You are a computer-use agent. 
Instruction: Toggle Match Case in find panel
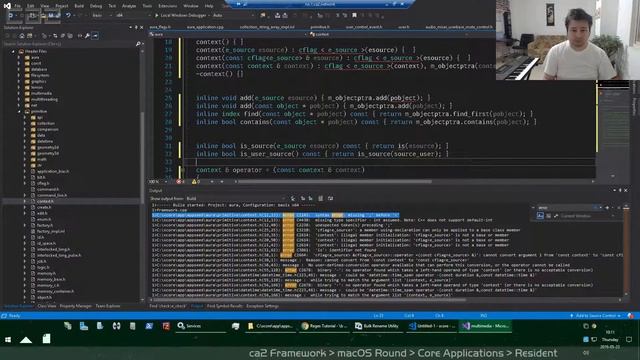point(540,216)
